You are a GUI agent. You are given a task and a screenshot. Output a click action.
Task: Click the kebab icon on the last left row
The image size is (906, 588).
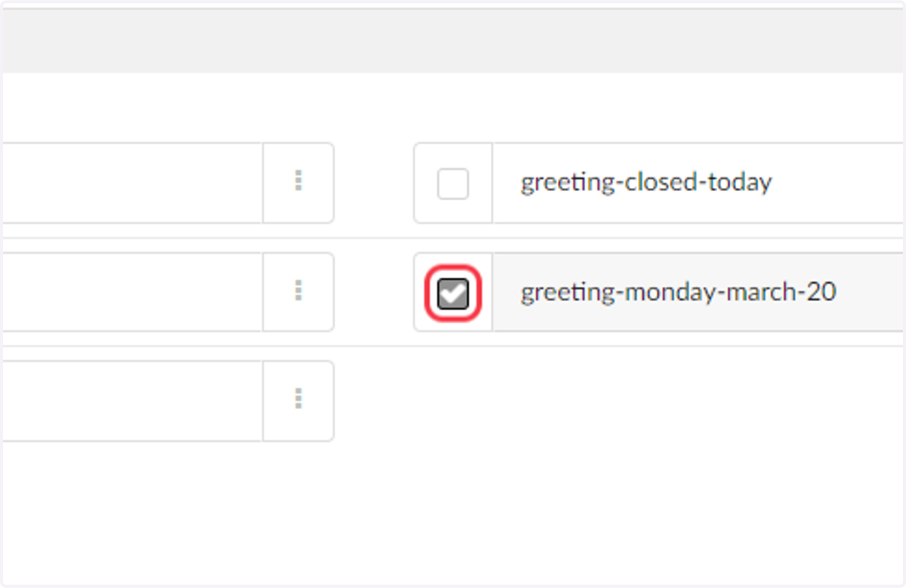point(298,399)
